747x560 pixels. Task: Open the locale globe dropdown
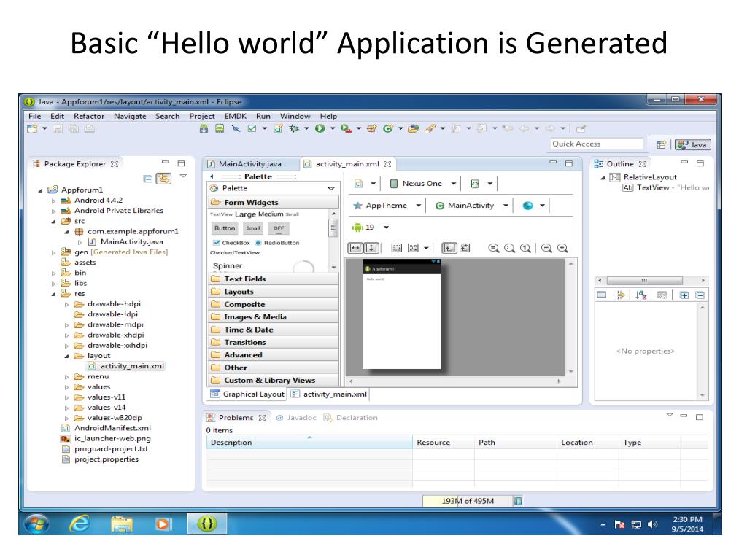(533, 206)
